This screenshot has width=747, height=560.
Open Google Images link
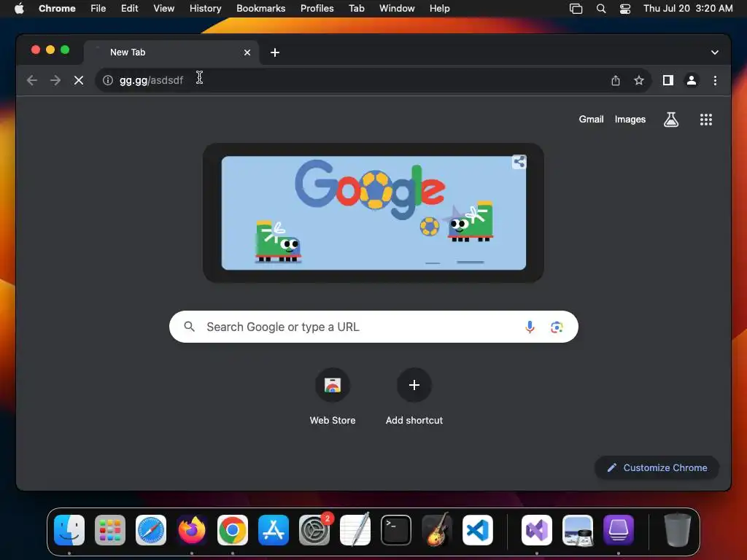pyautogui.click(x=630, y=119)
